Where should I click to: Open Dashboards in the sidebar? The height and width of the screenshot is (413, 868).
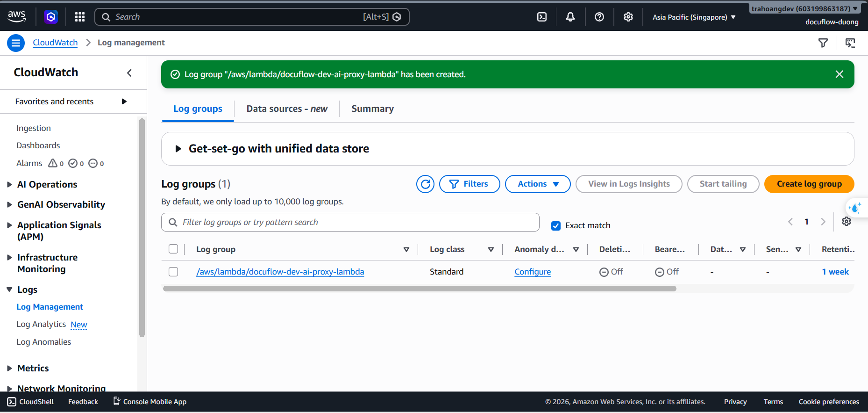pos(38,145)
